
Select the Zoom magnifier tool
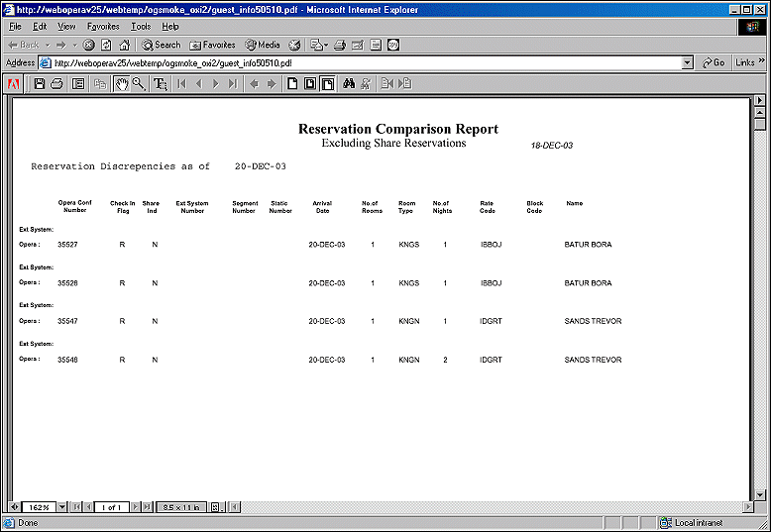point(139,84)
